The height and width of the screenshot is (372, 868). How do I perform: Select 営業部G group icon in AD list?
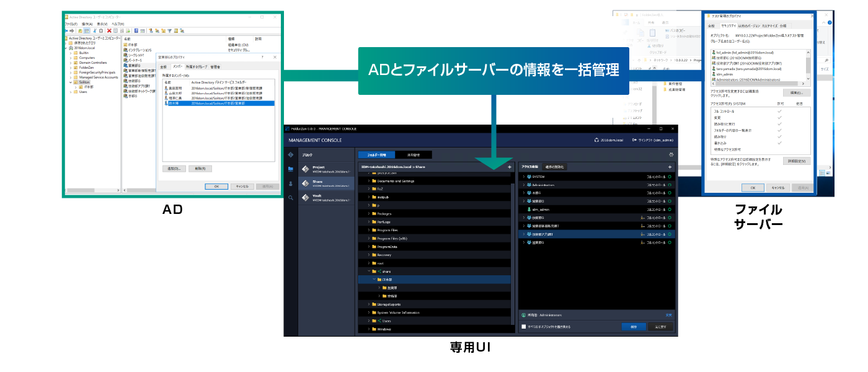pos(126,65)
